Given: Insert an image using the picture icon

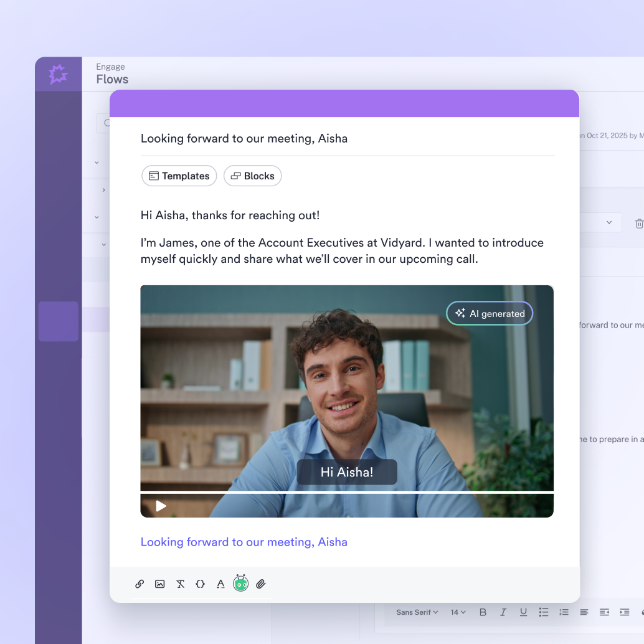Looking at the screenshot, I should (160, 584).
